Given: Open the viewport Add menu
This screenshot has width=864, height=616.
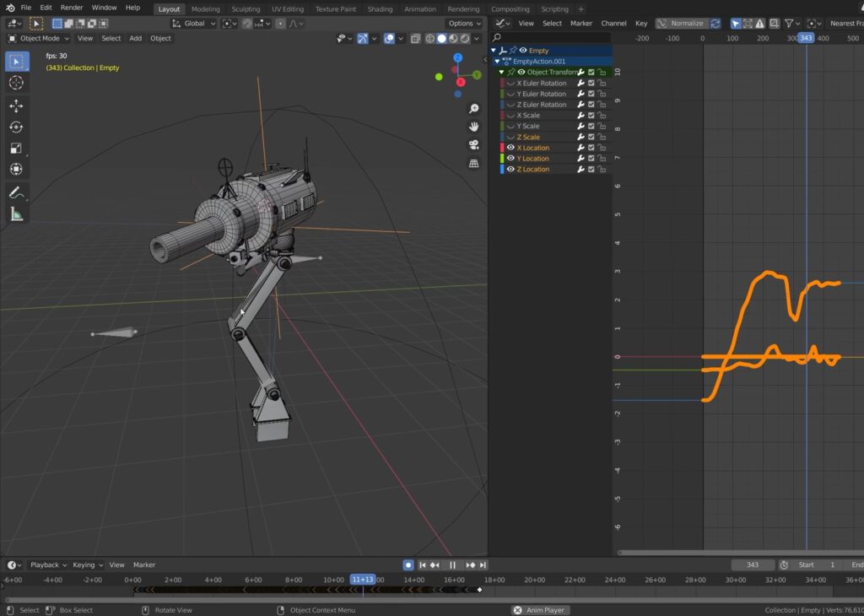Looking at the screenshot, I should (x=136, y=38).
